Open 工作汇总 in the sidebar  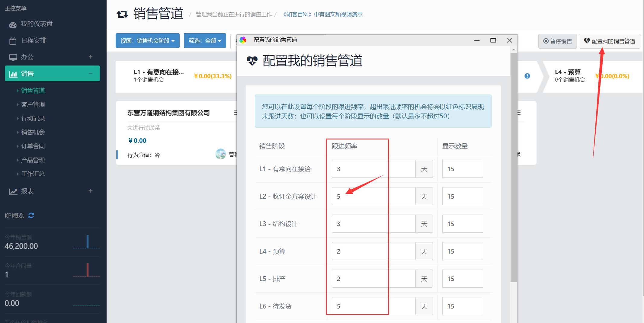click(x=33, y=174)
